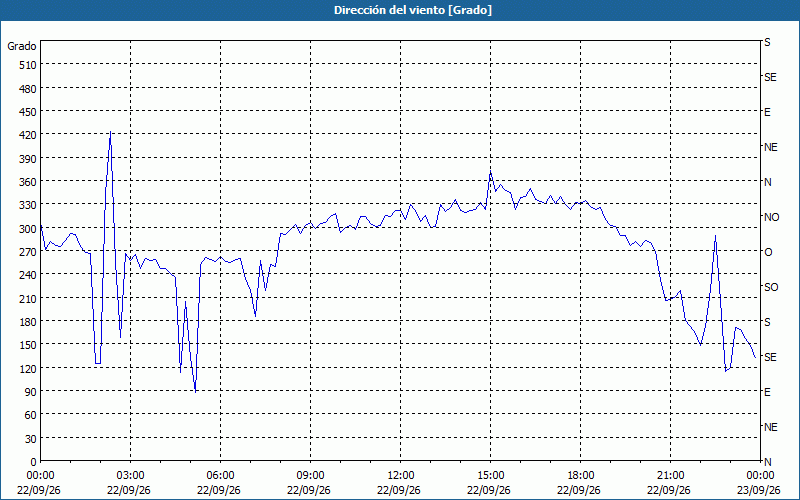Select the Grado y-axis unit label

pyautogui.click(x=22, y=46)
